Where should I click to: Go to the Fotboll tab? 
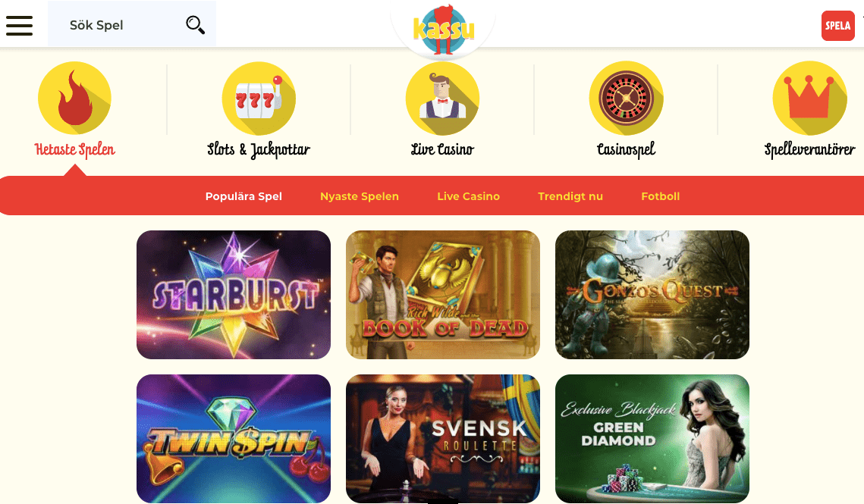tap(660, 196)
